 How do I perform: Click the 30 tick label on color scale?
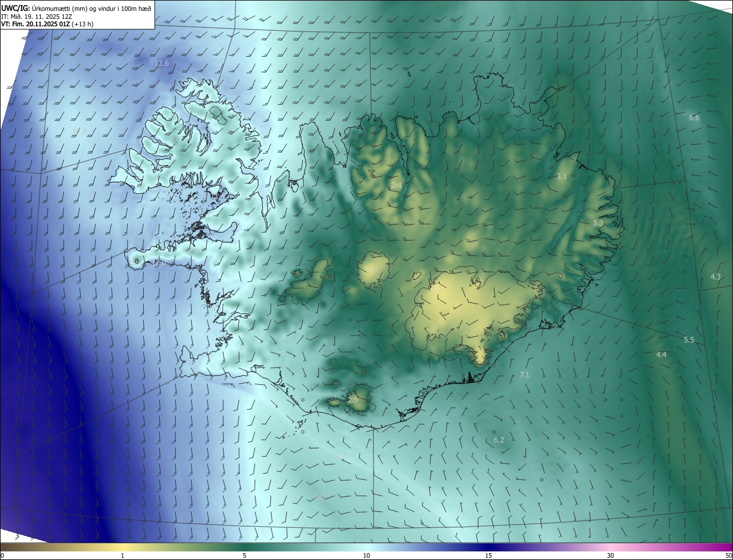[x=610, y=555]
